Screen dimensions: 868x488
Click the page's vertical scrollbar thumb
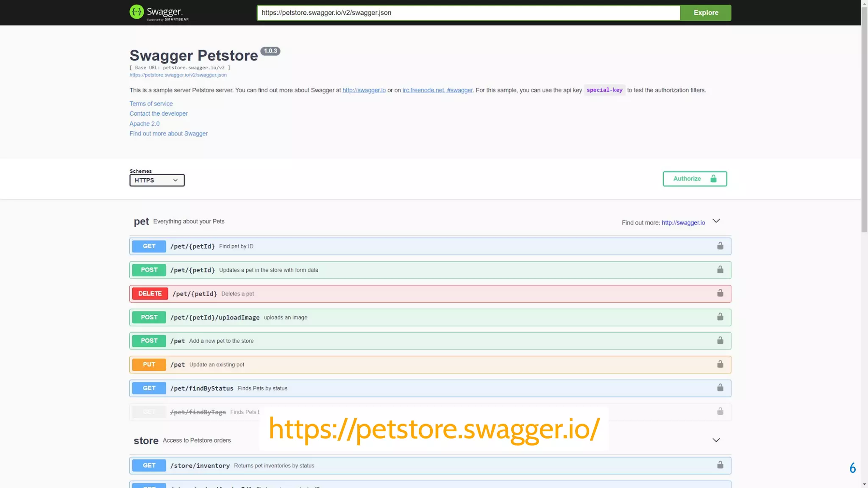click(x=864, y=119)
